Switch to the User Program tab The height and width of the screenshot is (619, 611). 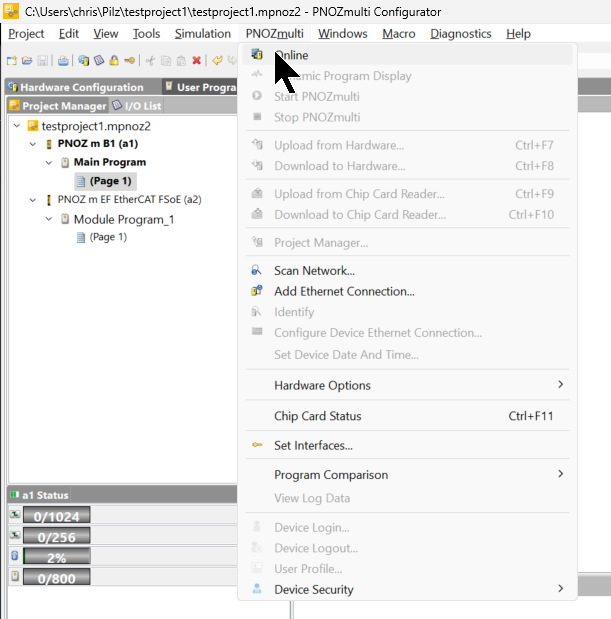pos(201,87)
